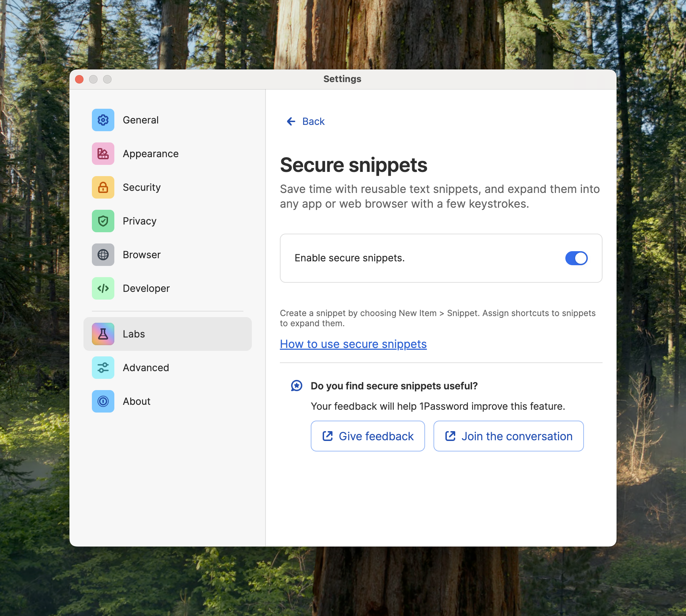686x616 pixels.
Task: Click the Settings window title
Action: (342, 79)
